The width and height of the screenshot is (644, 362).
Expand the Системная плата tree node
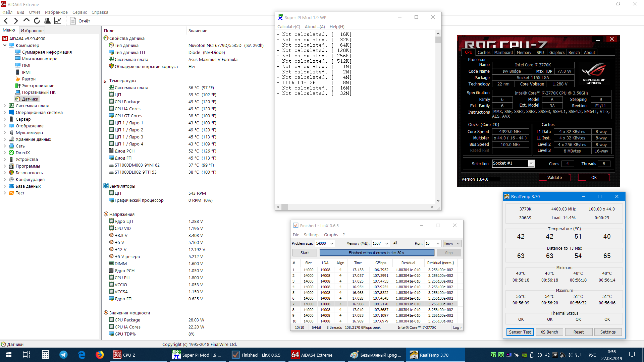5,106
